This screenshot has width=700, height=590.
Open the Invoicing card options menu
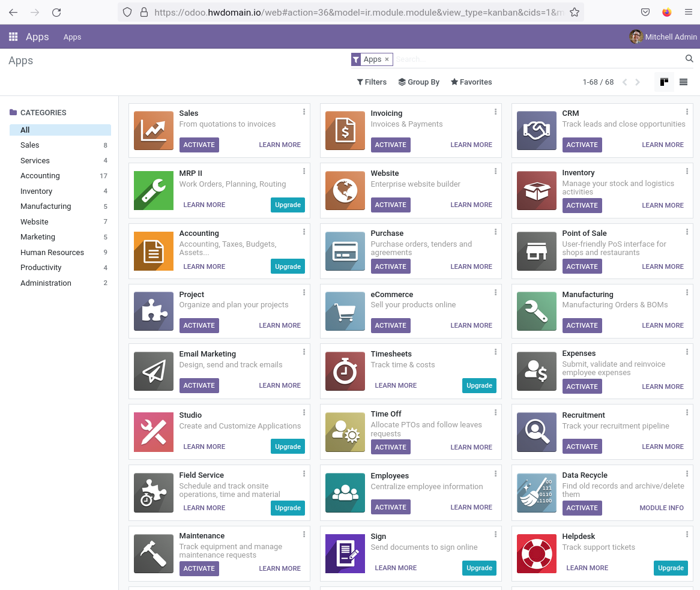pyautogui.click(x=495, y=112)
